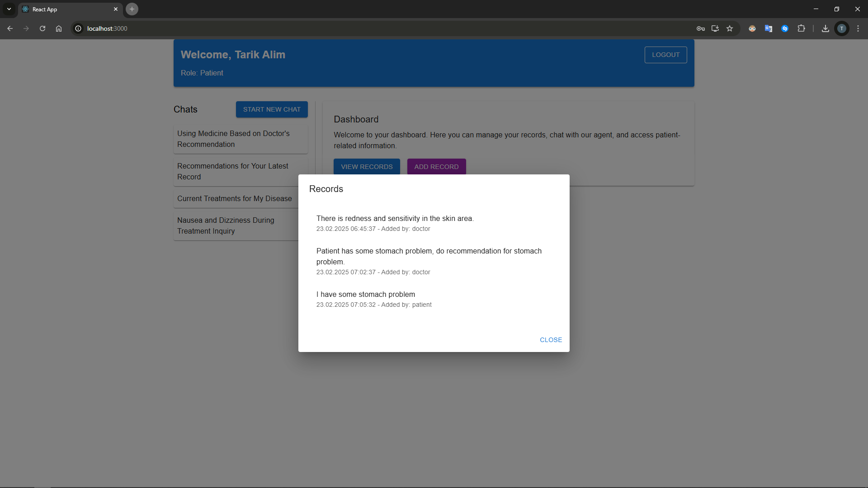Click the profile avatar icon
Screen dimensions: 868x488
point(842,28)
